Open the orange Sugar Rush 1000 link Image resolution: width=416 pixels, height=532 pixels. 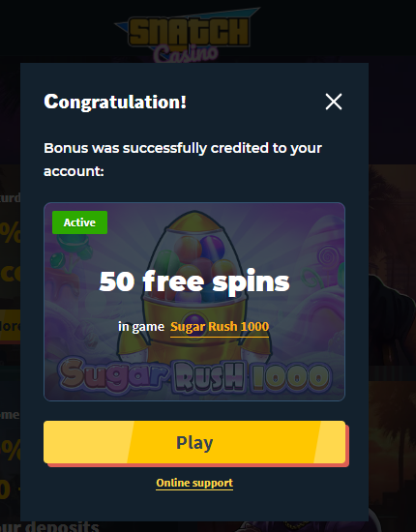click(x=220, y=326)
